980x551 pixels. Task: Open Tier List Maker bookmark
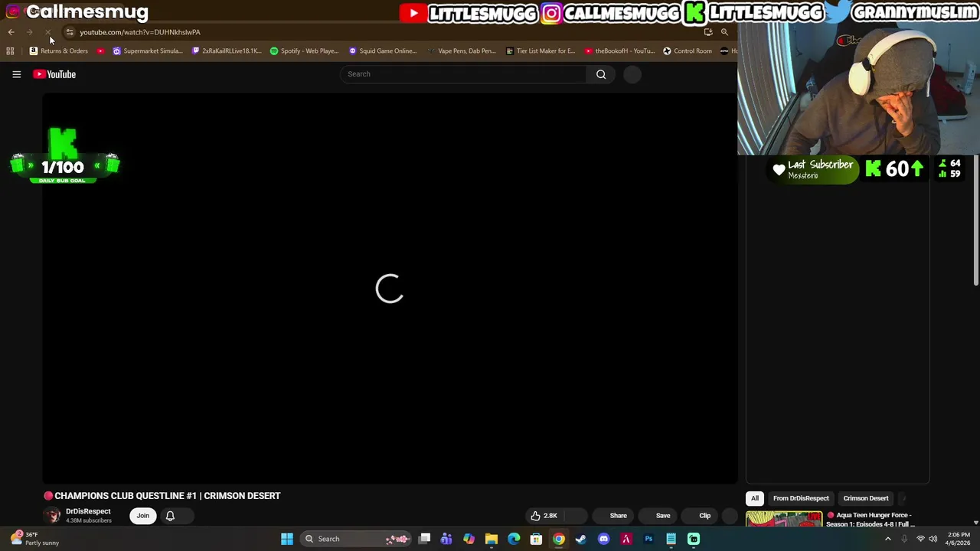click(541, 51)
